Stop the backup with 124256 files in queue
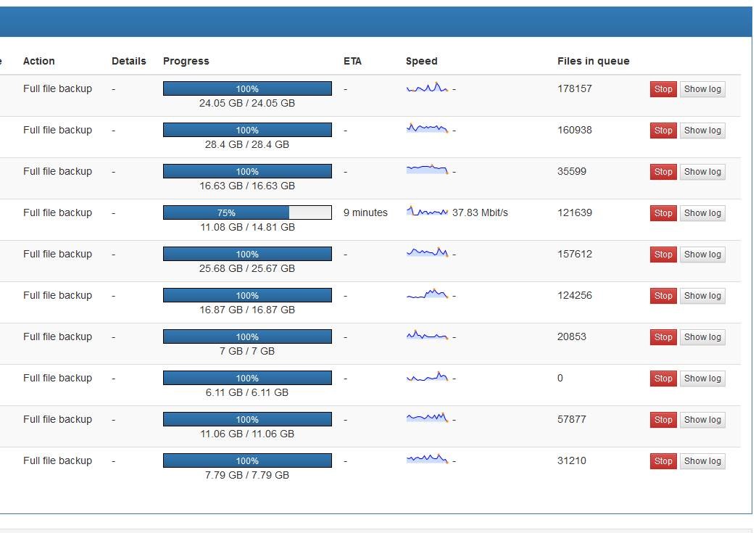Viewport: 756px width, 533px height. (x=663, y=296)
